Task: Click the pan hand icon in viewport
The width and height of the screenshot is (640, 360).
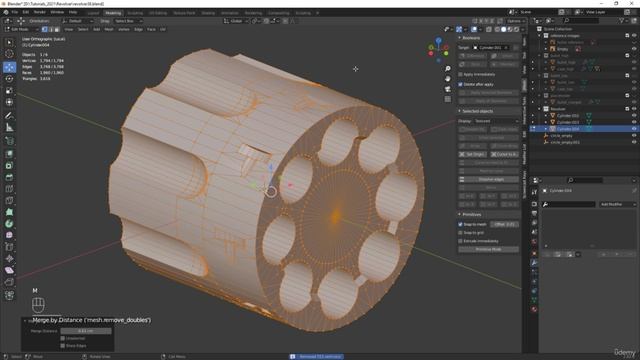Action: (448, 78)
